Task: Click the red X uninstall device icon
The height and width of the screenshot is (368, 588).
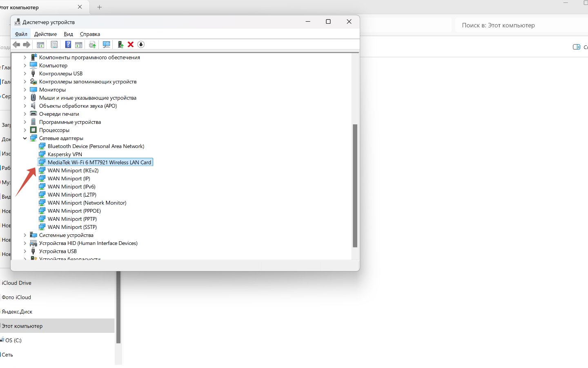Action: [131, 45]
